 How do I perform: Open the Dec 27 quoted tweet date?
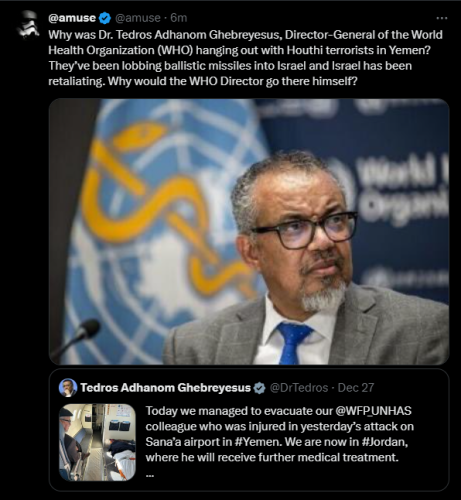tap(356, 388)
